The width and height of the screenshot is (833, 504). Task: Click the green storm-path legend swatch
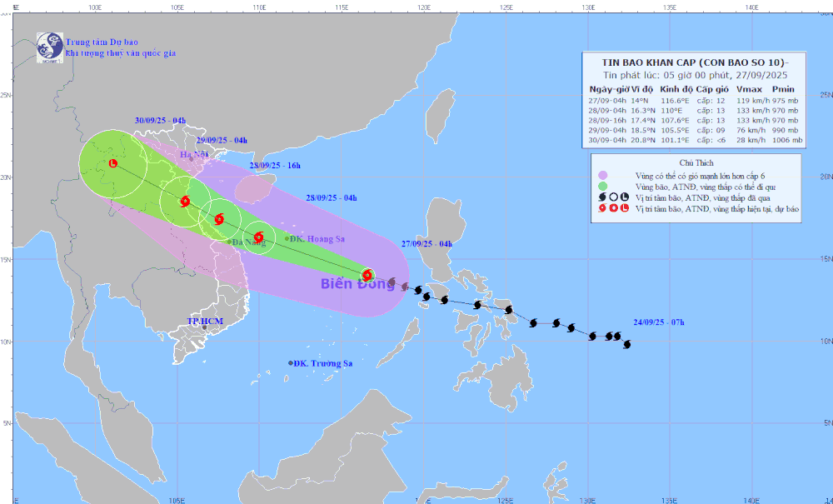602,187
